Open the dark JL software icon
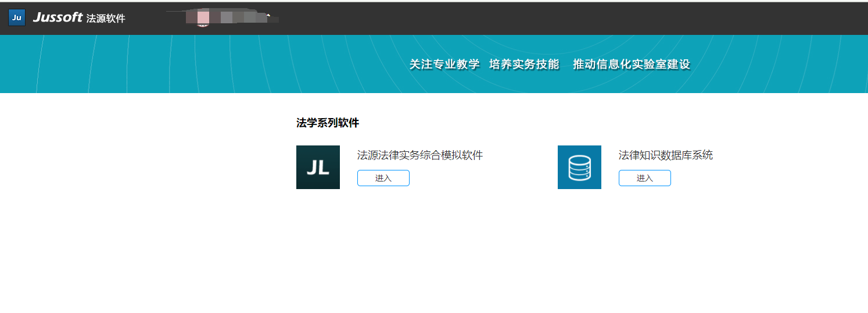 coord(318,167)
